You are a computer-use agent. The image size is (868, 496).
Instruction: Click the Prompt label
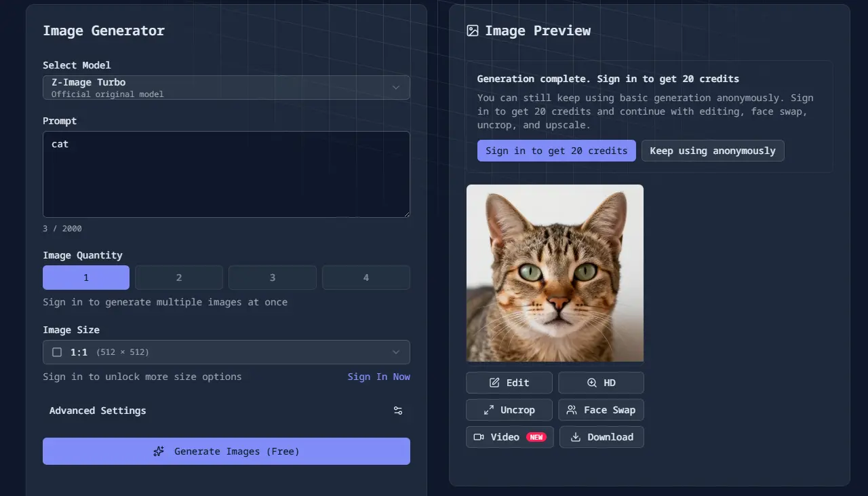pyautogui.click(x=60, y=121)
